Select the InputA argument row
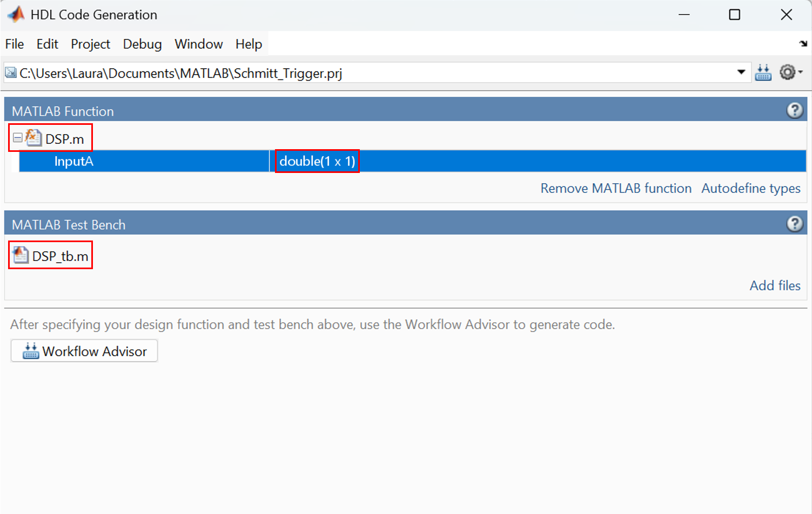This screenshot has height=514, width=812. tap(412, 161)
